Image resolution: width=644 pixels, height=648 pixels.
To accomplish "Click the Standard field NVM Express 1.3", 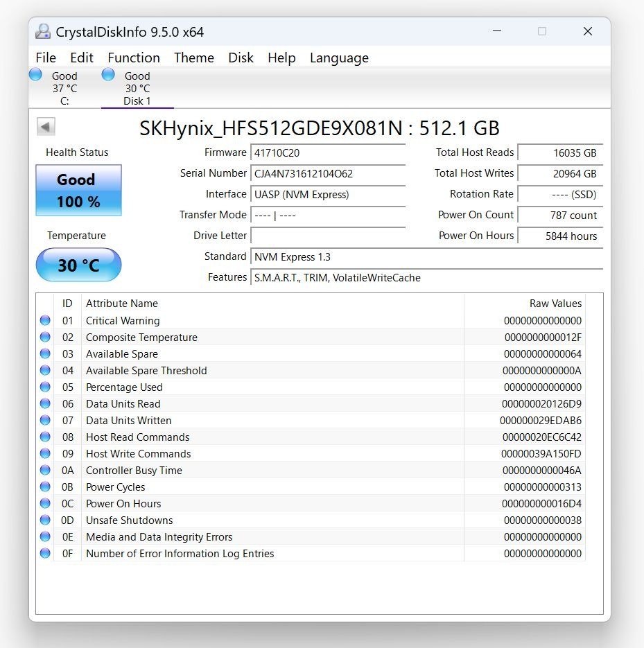I will (426, 256).
